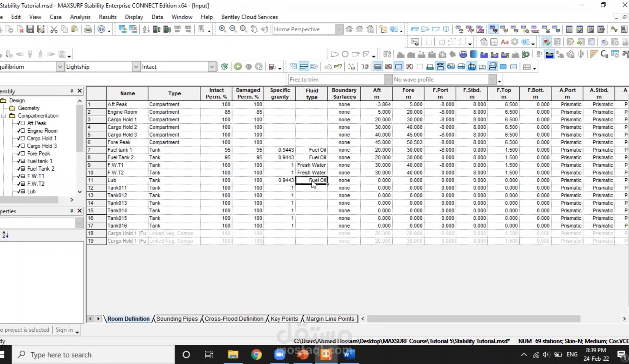Click the Sign in link
The height and width of the screenshot is (364, 629).
click(x=64, y=330)
